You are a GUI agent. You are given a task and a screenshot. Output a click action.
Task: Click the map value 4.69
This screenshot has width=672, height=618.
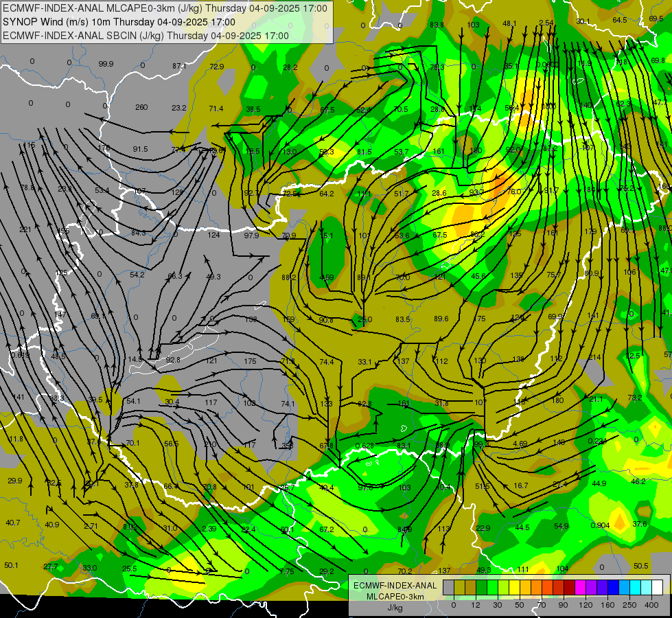(x=520, y=444)
